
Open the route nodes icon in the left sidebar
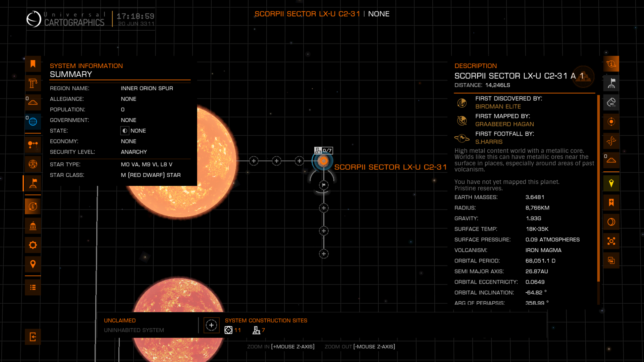click(x=33, y=145)
